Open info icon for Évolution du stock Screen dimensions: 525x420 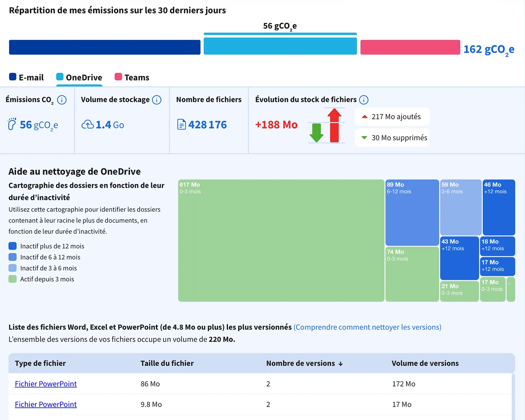[x=364, y=100]
